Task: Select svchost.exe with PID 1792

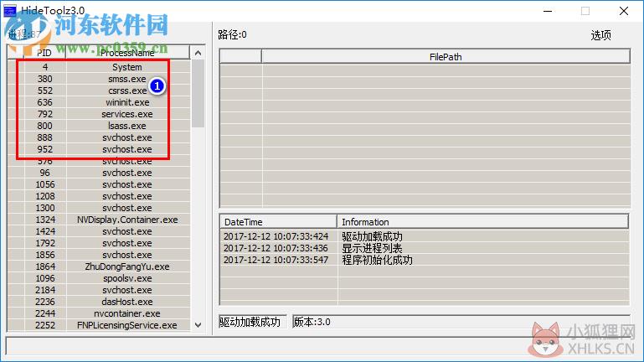Action: [x=99, y=243]
